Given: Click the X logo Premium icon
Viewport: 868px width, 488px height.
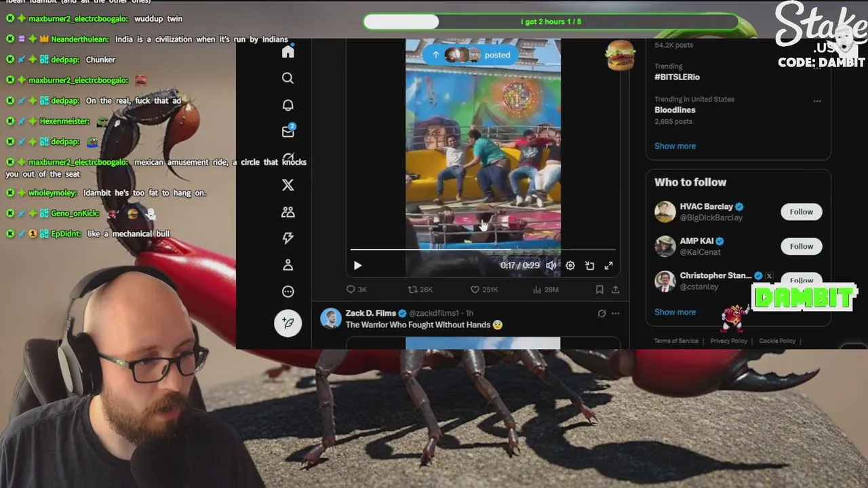Looking at the screenshot, I should pyautogui.click(x=288, y=185).
